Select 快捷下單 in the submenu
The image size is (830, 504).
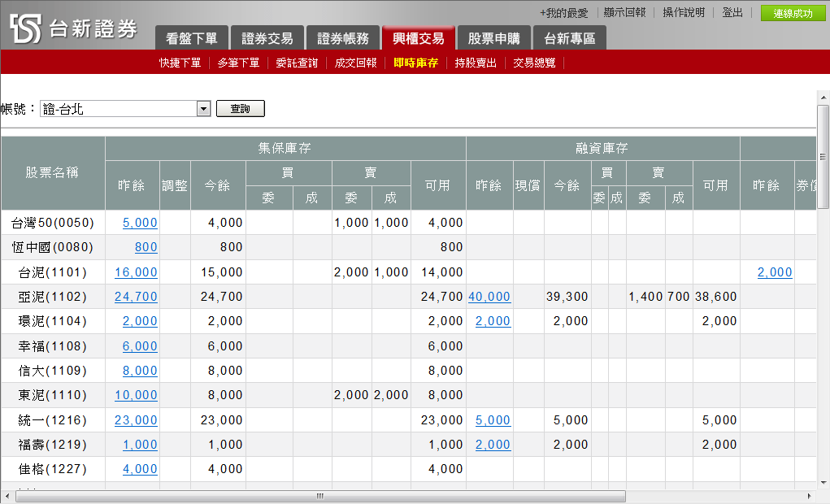click(x=180, y=63)
